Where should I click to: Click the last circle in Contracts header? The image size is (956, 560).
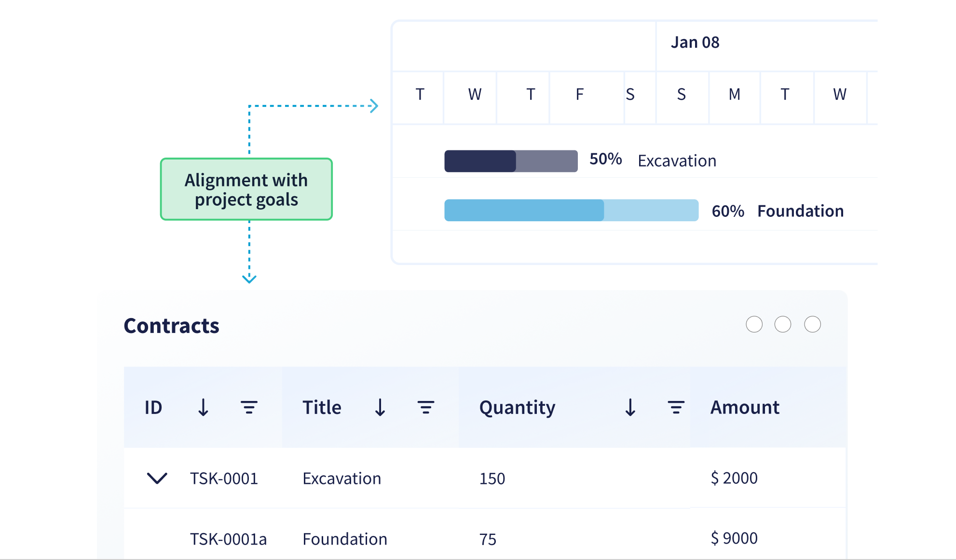tap(812, 324)
